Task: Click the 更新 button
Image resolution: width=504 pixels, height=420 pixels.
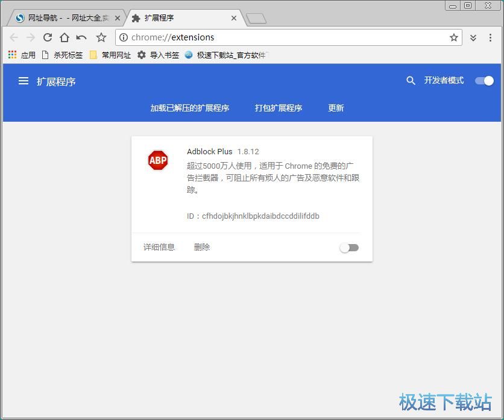Action: tap(336, 108)
